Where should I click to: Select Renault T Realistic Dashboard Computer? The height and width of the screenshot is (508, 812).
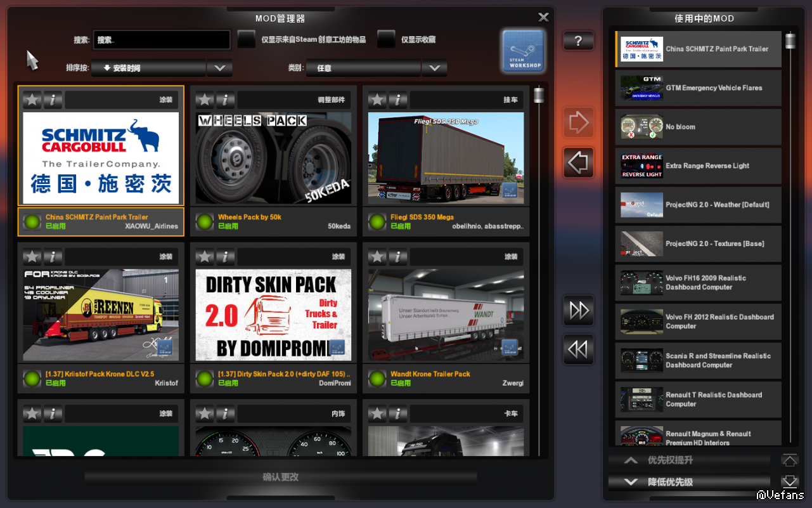[x=699, y=400]
